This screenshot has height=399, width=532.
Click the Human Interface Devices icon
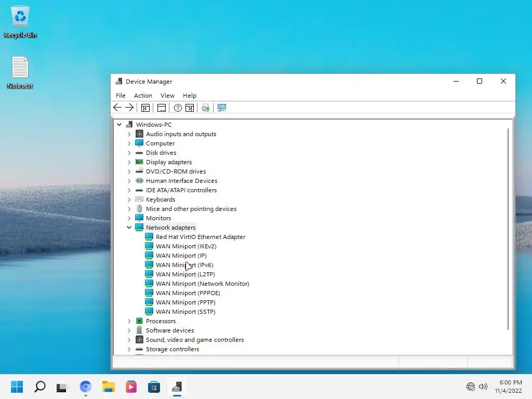139,180
